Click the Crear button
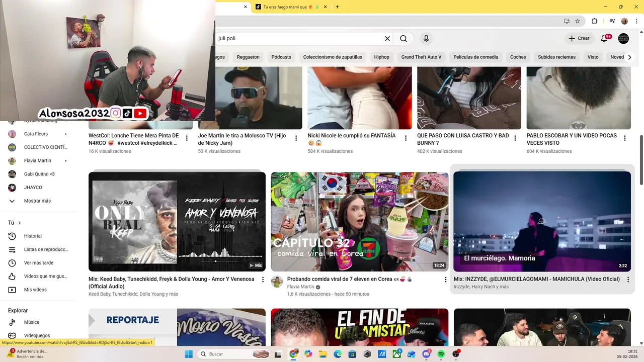The width and height of the screenshot is (644, 362). 579,38
